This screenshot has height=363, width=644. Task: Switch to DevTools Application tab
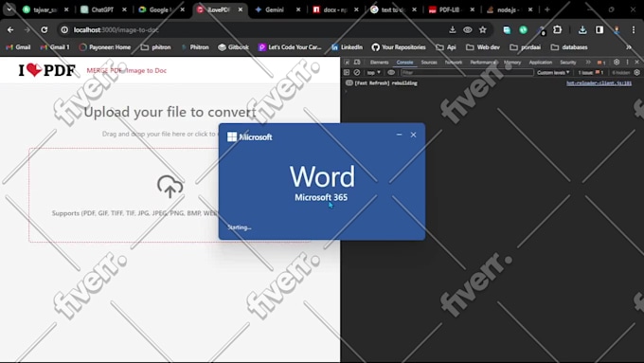tap(541, 62)
